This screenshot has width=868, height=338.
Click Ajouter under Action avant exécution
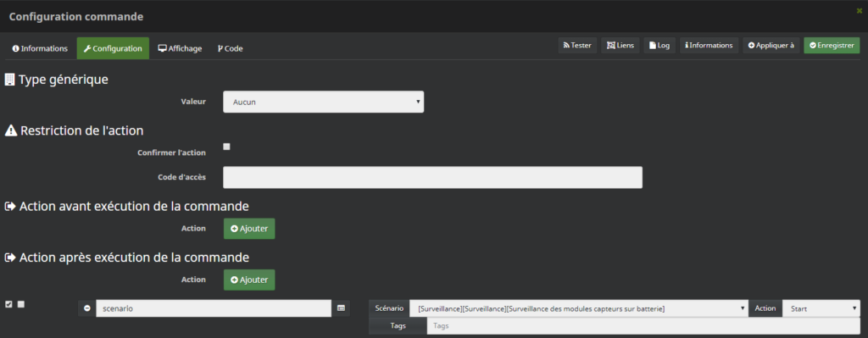[249, 229]
